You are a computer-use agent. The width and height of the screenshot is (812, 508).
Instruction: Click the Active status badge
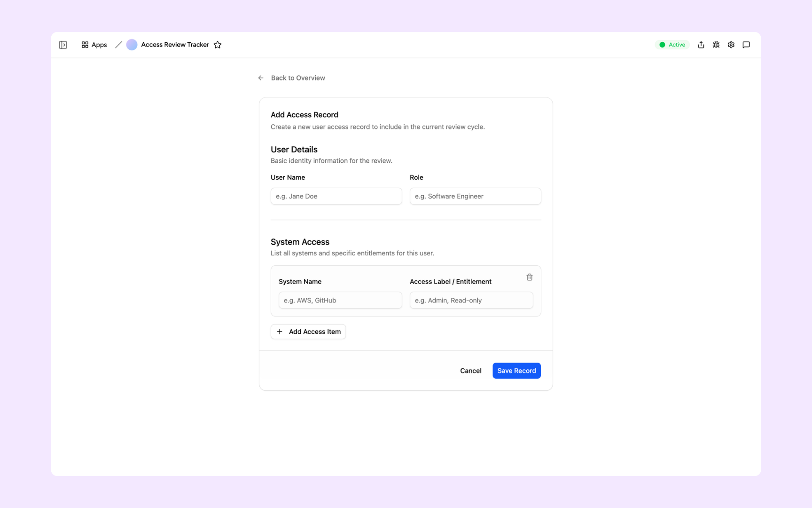coord(672,45)
